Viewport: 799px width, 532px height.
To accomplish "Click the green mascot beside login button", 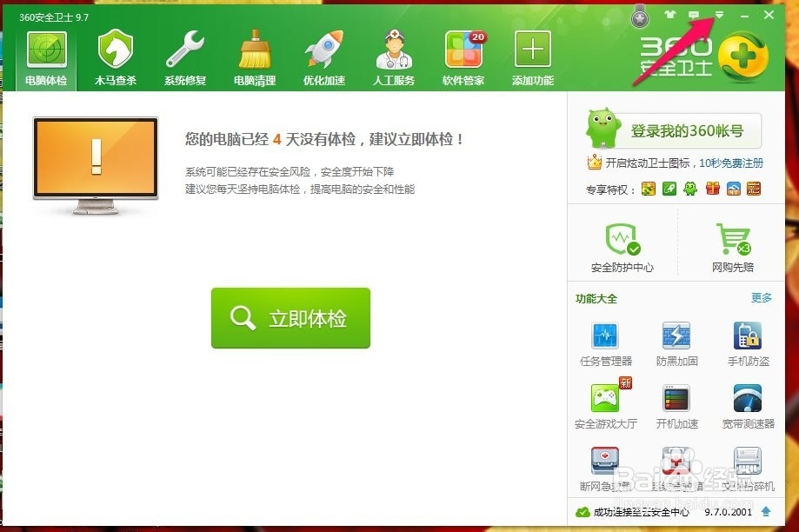I will pos(603,128).
